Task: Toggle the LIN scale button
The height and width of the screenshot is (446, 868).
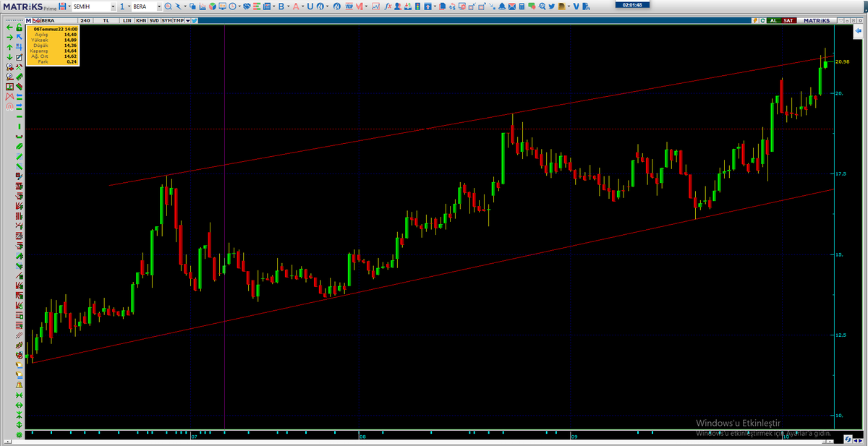Action: point(127,20)
